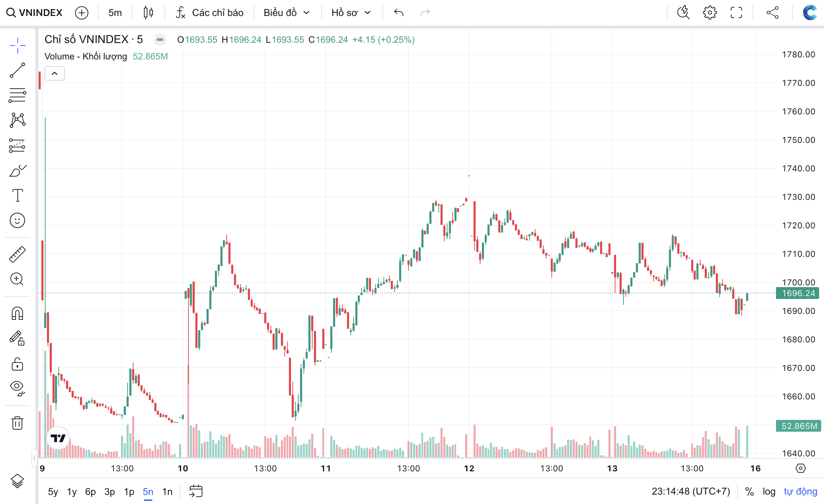Click the 1696.24 price label on the axis
The width and height of the screenshot is (824, 504).
click(797, 293)
